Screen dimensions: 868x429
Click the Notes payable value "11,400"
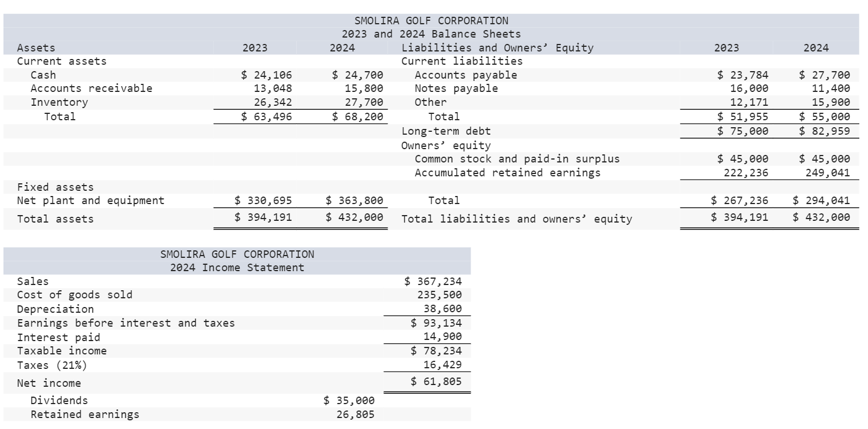tap(831, 88)
